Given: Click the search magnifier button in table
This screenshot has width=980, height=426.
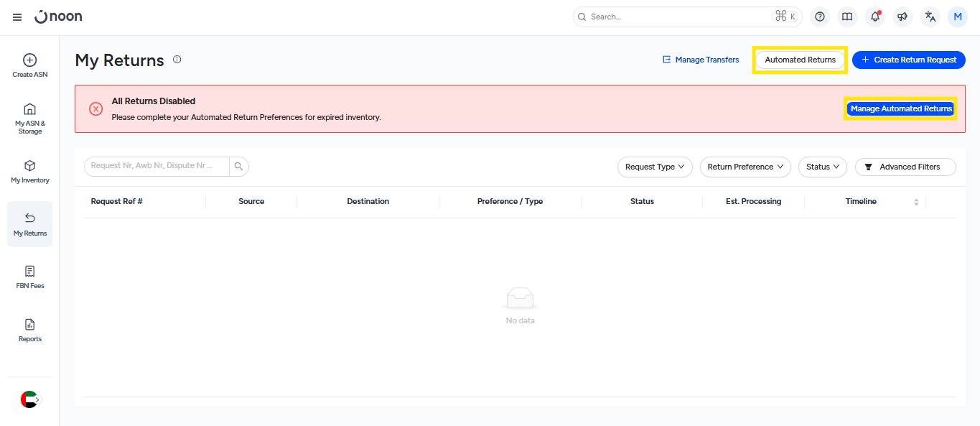Looking at the screenshot, I should point(239,167).
